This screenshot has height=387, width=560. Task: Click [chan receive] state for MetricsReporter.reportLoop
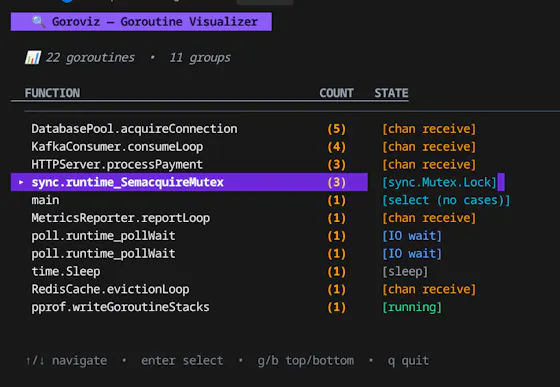point(429,218)
